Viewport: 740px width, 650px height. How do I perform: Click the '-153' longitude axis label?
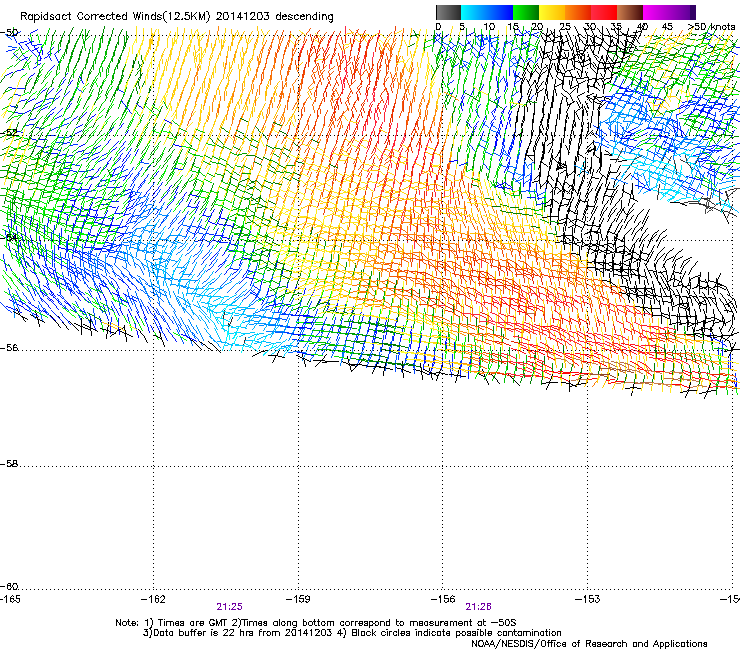coord(588,599)
